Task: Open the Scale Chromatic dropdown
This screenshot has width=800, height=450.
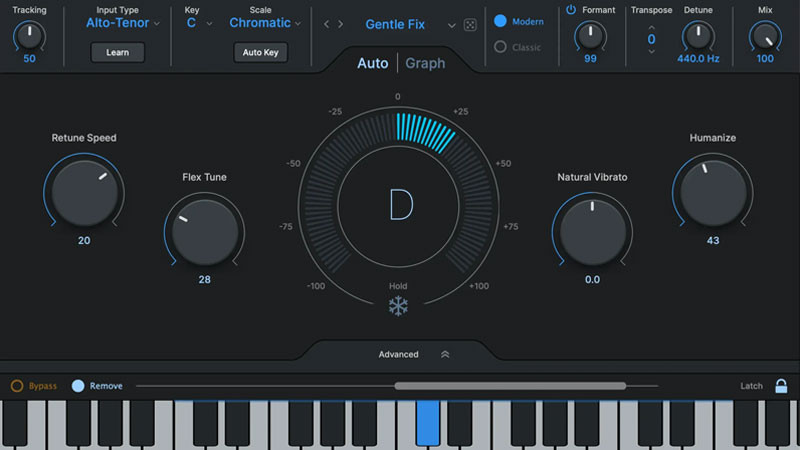Action: [x=265, y=23]
